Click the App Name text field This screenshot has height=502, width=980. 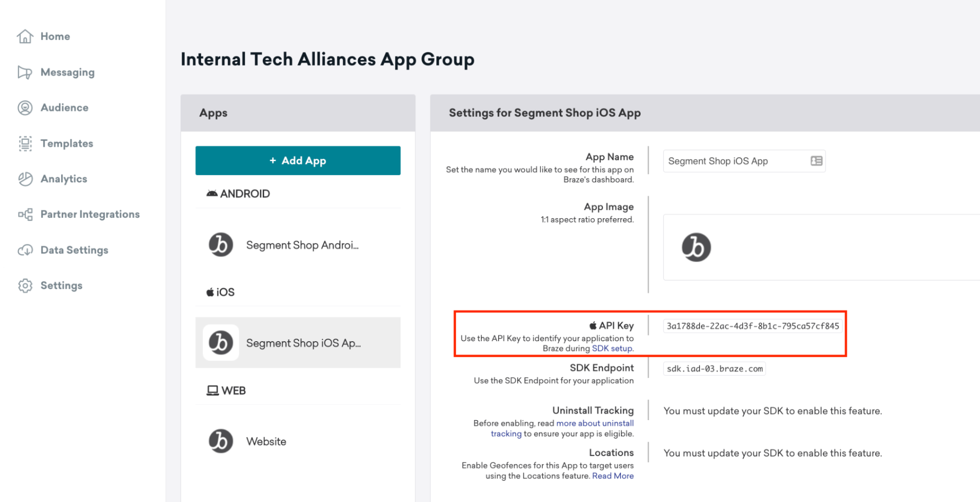point(735,161)
